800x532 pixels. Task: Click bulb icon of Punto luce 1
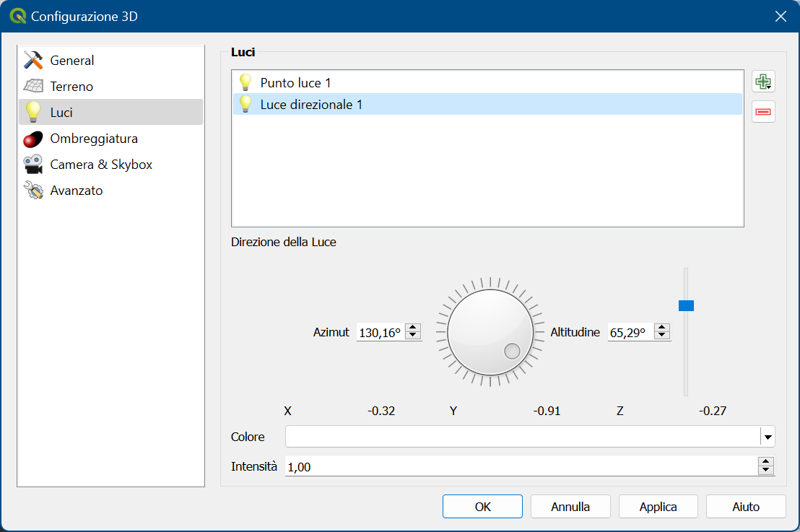point(245,82)
